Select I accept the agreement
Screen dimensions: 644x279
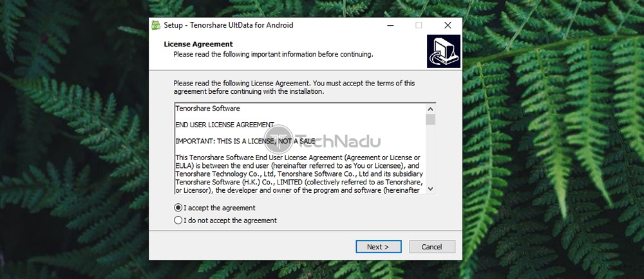click(215, 208)
